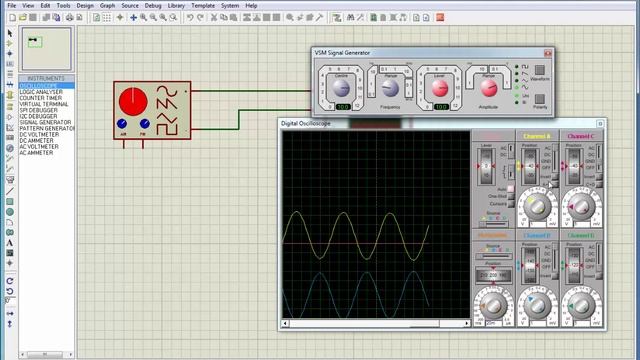640x360 pixels.
Task: Select the arrow Selection mode tool
Action: pos(10,33)
